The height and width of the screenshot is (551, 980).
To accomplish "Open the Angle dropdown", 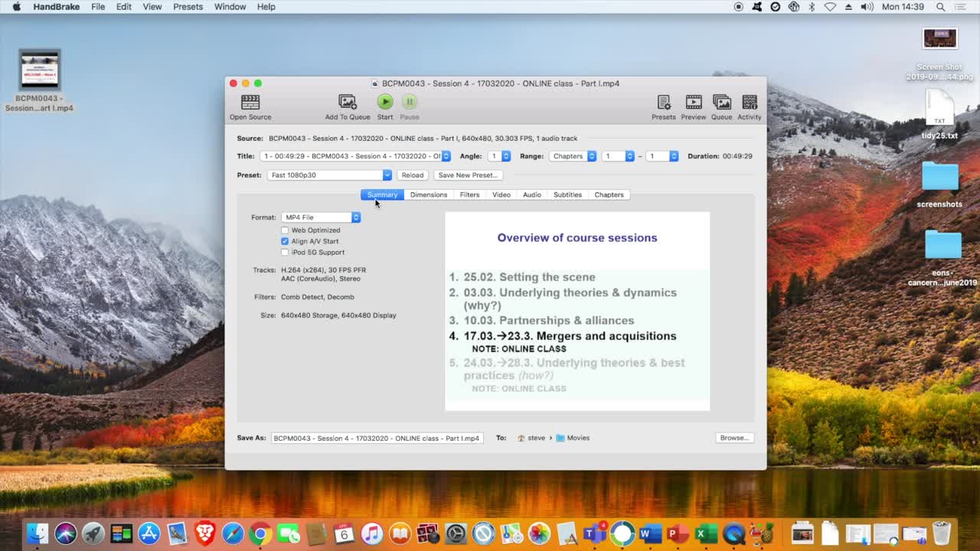I will [x=499, y=156].
